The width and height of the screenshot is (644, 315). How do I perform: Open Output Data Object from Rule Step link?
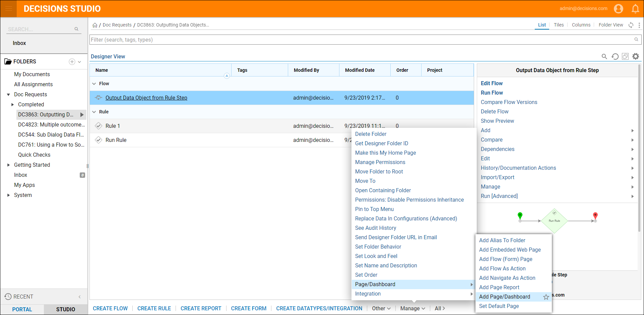click(146, 98)
